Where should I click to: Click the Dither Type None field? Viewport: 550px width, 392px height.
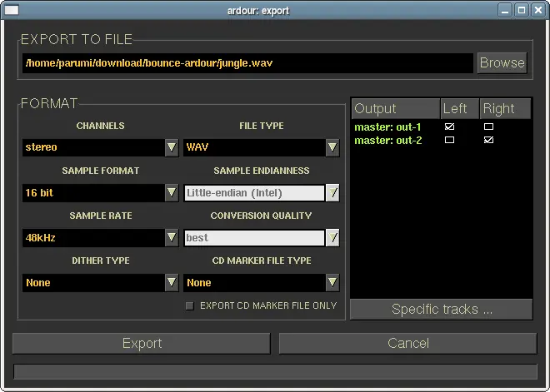pyautogui.click(x=93, y=282)
